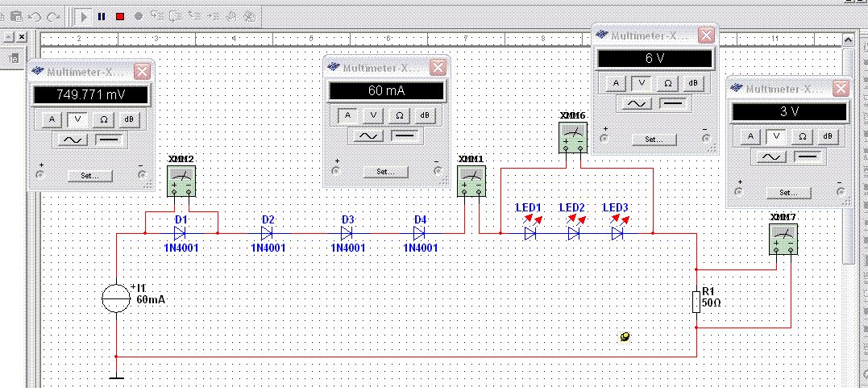Click the Redo arrow in the toolbar
Screen dimensions: 868x388
click(53, 17)
